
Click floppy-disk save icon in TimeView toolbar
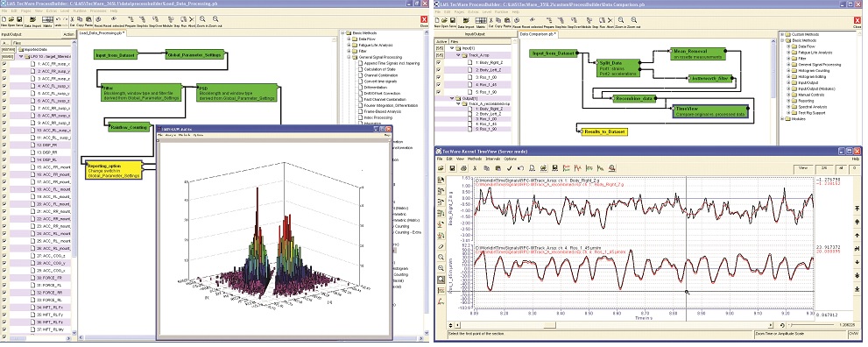tap(452, 167)
